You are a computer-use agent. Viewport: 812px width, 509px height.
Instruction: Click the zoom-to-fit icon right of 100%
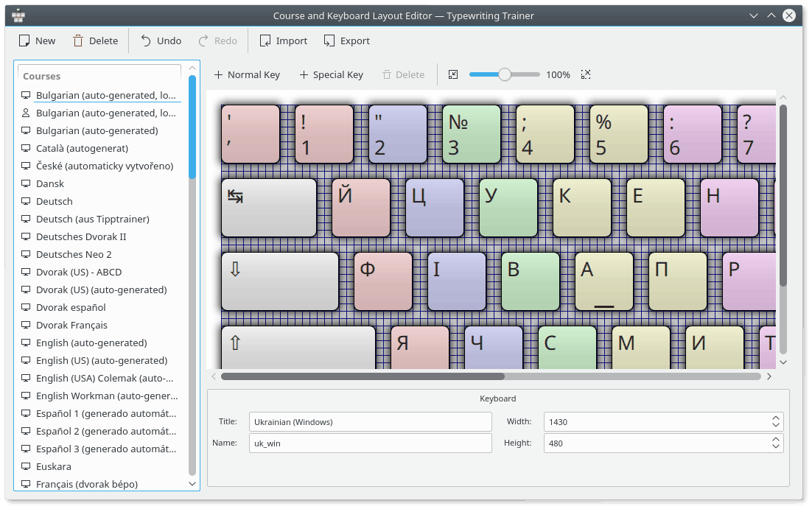click(x=586, y=74)
